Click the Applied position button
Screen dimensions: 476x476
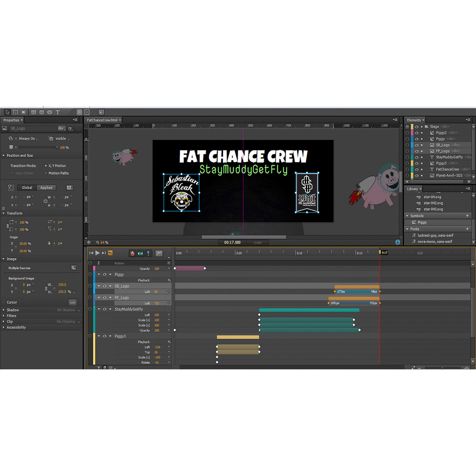click(x=46, y=187)
